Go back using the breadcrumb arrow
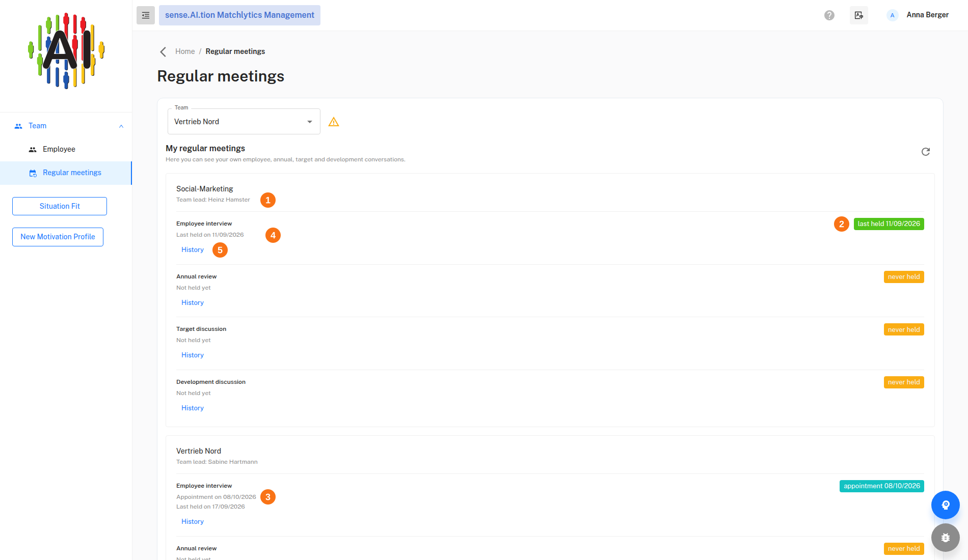968x560 pixels. (x=163, y=51)
